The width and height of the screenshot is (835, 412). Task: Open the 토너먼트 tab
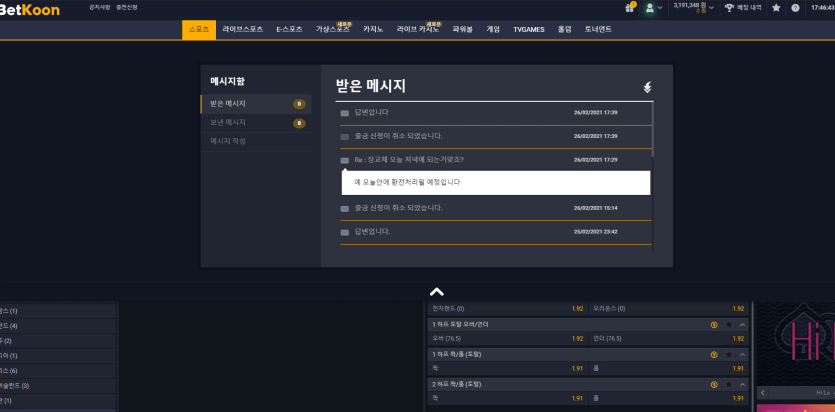(x=598, y=30)
